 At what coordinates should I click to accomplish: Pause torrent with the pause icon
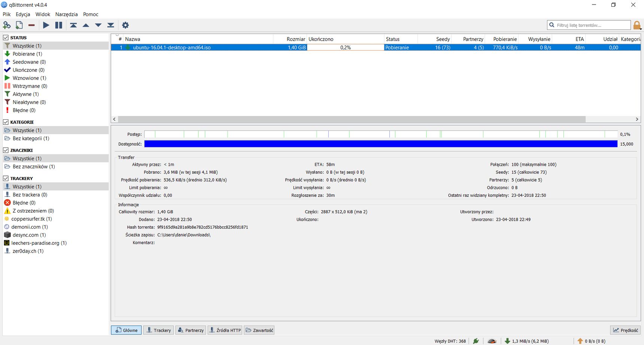click(59, 25)
